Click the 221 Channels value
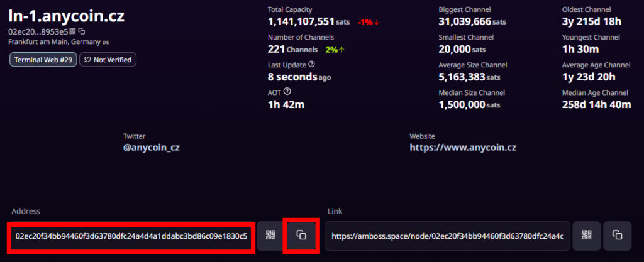This screenshot has width=644, height=262. (x=292, y=49)
